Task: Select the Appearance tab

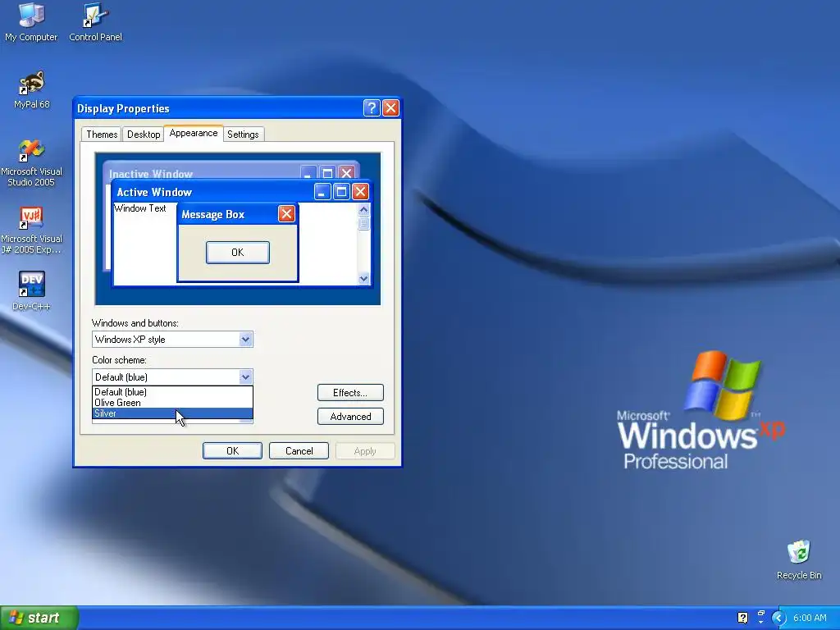Action: coord(194,134)
